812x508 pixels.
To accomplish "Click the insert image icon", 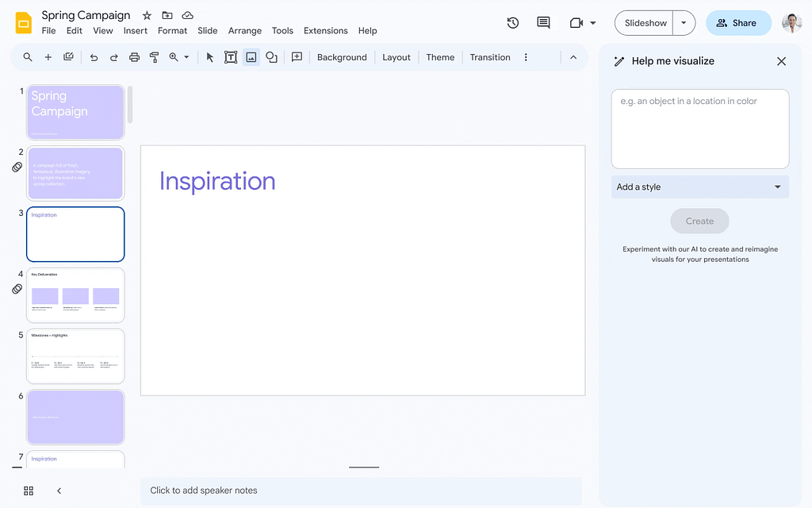I will [x=251, y=57].
